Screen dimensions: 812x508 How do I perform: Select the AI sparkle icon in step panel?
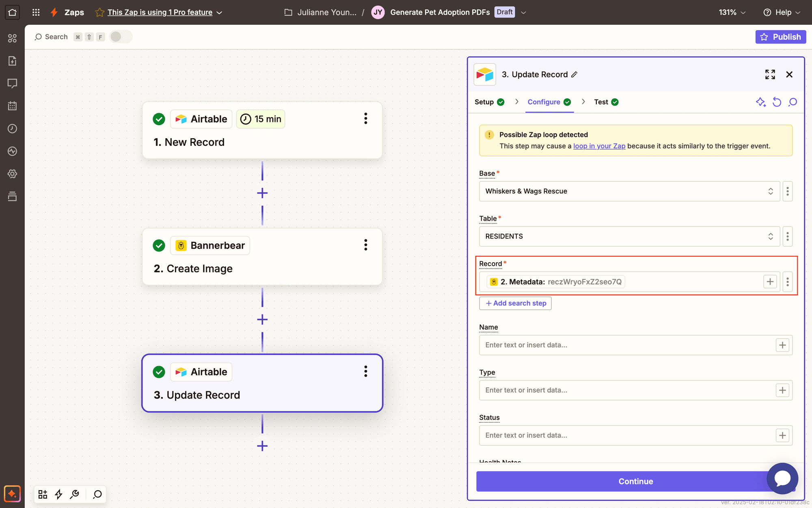click(761, 102)
